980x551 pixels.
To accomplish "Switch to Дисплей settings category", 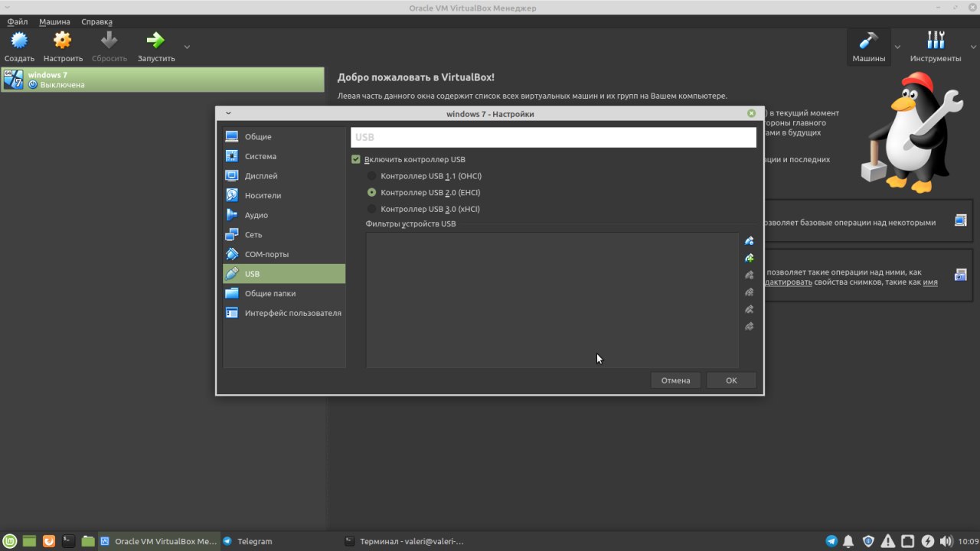I will 284,176.
